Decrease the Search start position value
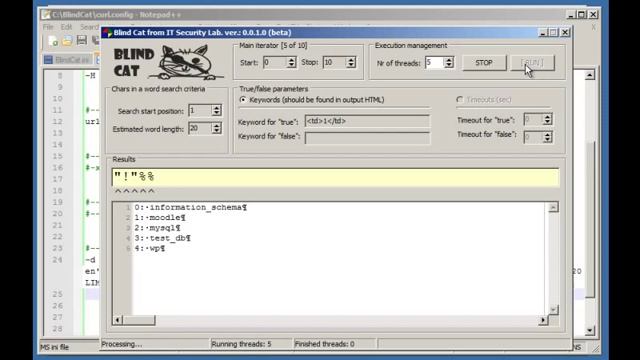Viewport: 640px width, 360px height. [217, 113]
